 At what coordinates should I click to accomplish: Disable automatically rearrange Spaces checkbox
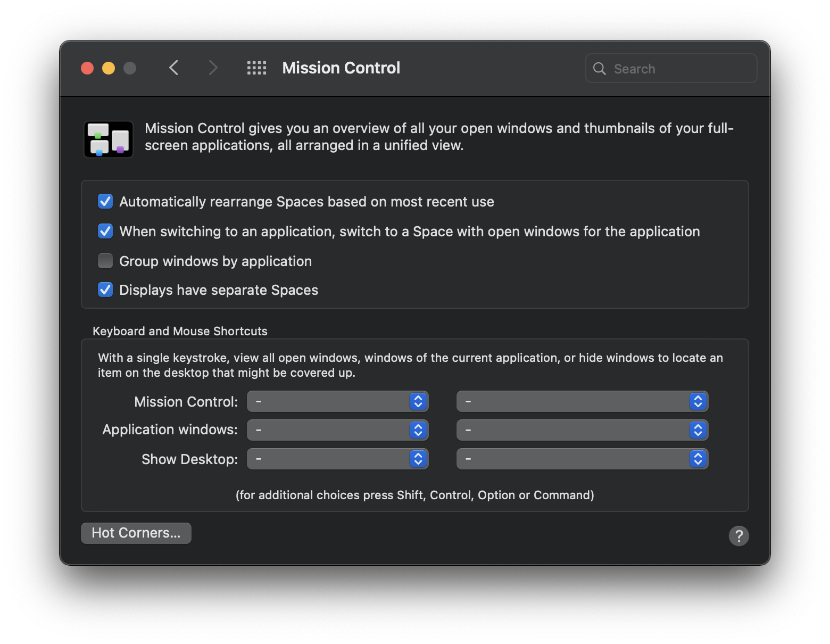(x=105, y=201)
